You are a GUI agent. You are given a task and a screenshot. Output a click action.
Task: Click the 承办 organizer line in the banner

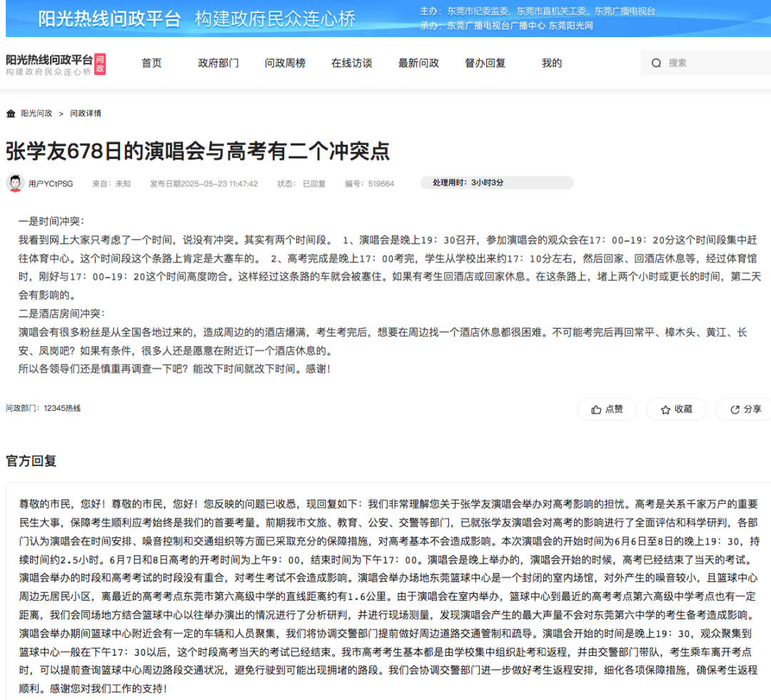click(x=506, y=26)
